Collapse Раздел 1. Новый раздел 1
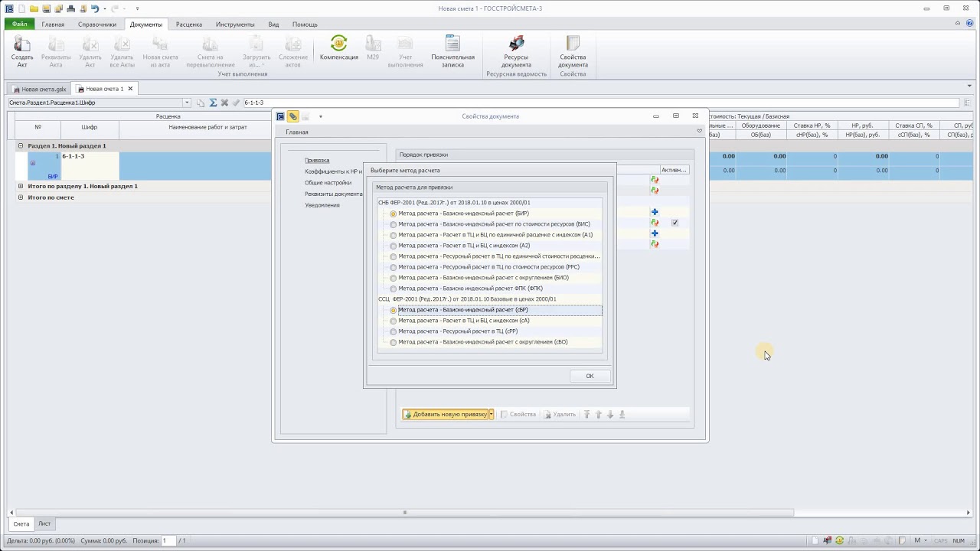Viewport: 980px width, 551px height. 21,145
